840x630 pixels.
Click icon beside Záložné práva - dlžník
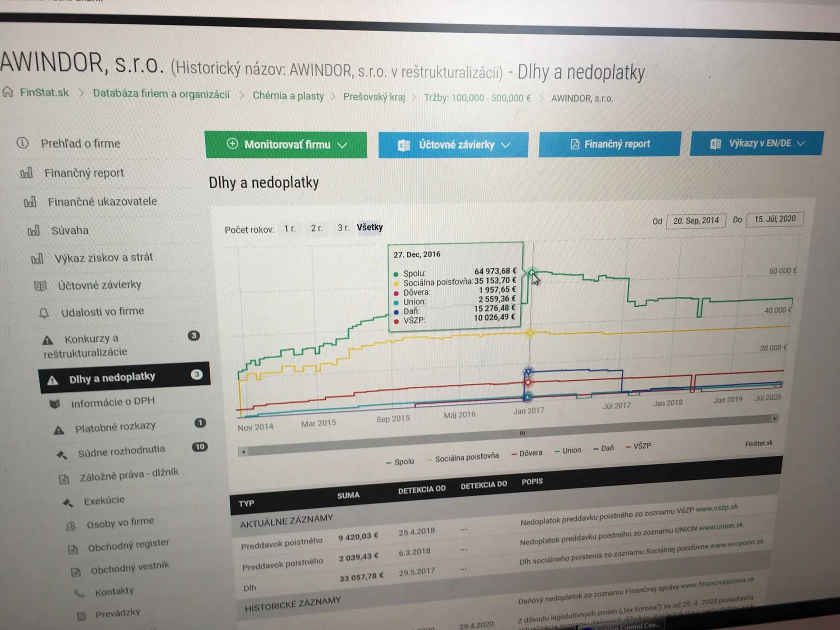(64, 479)
